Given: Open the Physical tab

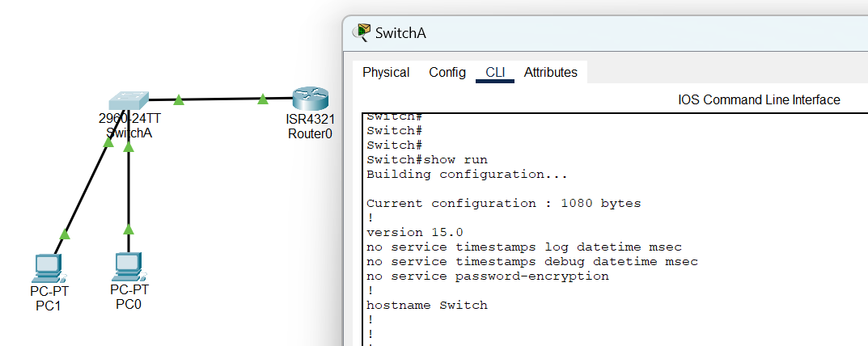Looking at the screenshot, I should click(x=386, y=73).
